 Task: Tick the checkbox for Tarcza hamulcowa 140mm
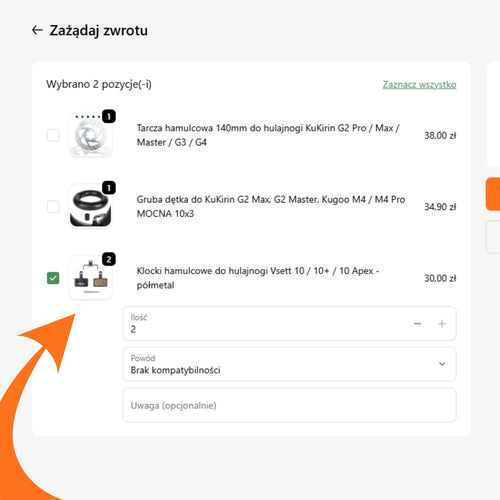coord(53,135)
